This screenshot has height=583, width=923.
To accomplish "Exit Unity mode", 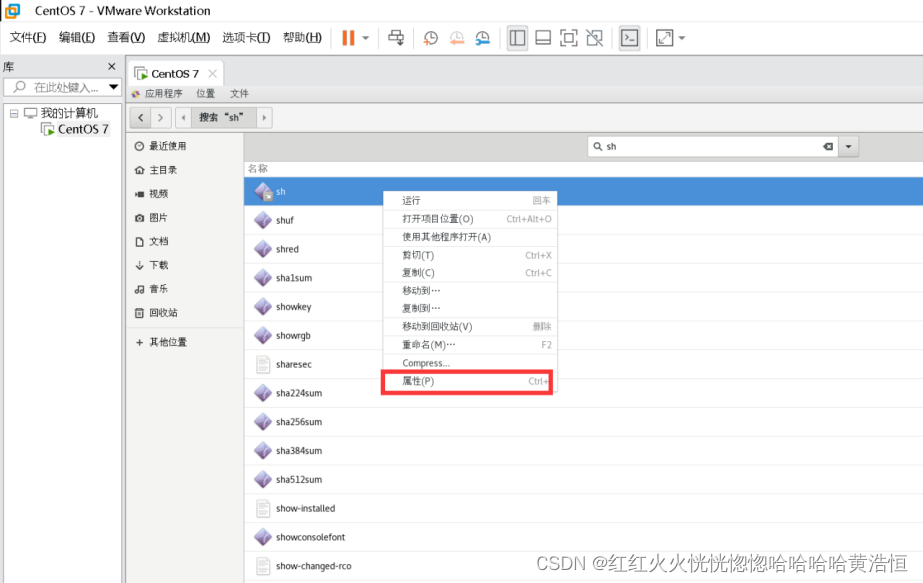I will pyautogui.click(x=594, y=37).
